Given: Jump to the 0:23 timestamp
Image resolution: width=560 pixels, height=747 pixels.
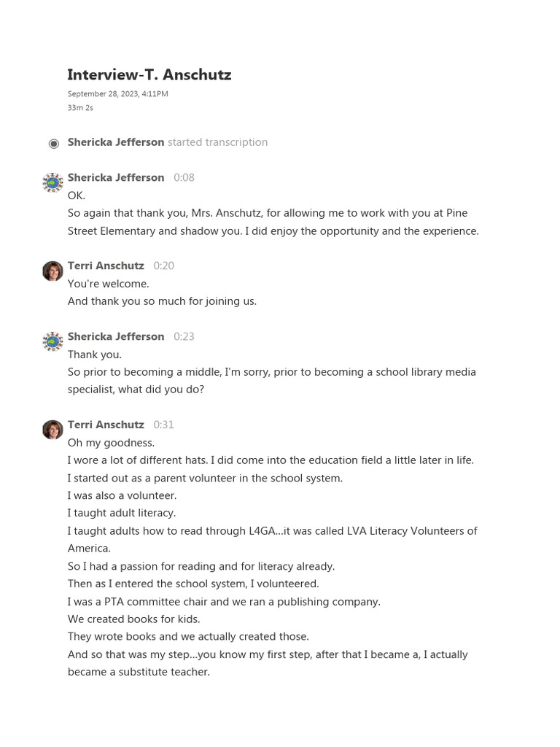Looking at the screenshot, I should (184, 337).
